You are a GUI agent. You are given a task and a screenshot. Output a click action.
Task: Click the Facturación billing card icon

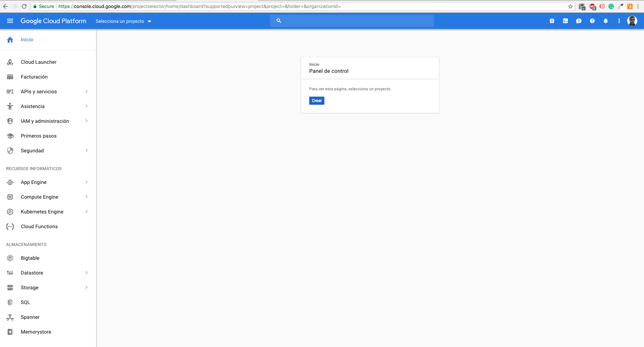tap(10, 77)
